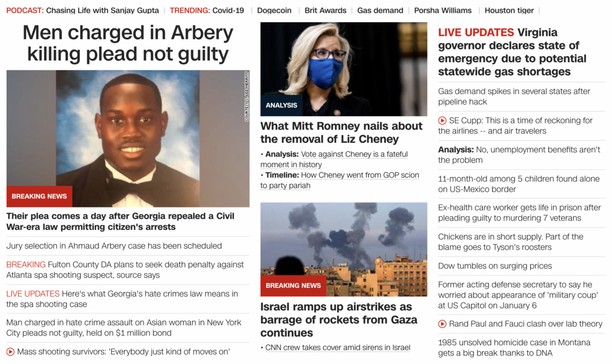
Task: Open the Gaza airstrikes image
Action: coord(344,250)
